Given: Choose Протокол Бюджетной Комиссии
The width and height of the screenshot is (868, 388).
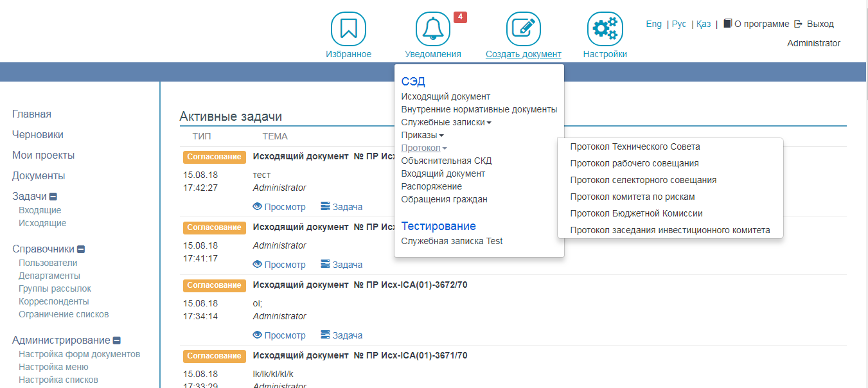Looking at the screenshot, I should (636, 213).
